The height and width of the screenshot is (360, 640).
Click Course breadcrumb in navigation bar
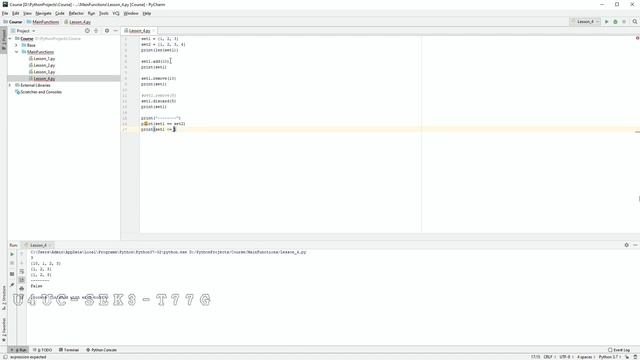point(13,22)
